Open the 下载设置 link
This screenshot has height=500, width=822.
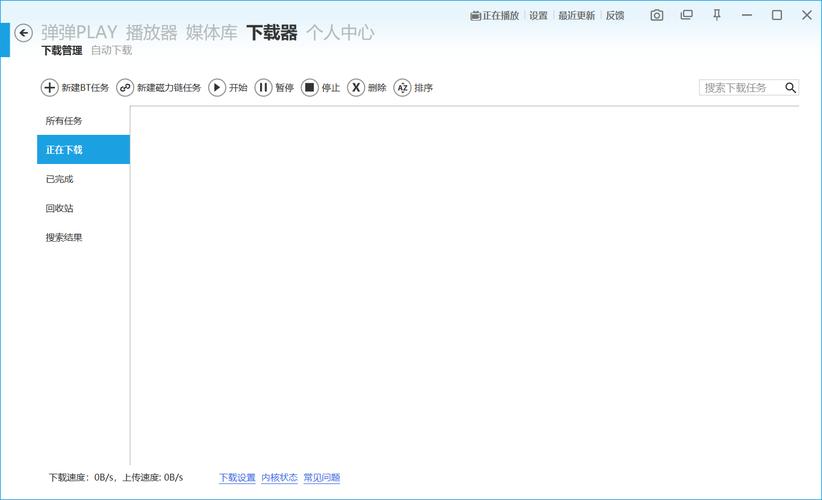pyautogui.click(x=237, y=478)
